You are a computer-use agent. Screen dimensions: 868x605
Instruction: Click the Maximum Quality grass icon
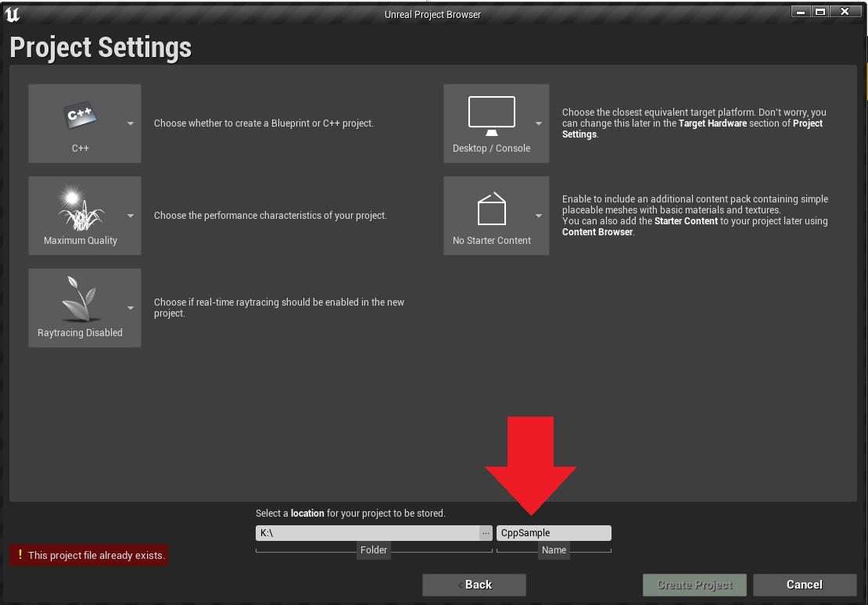point(81,208)
